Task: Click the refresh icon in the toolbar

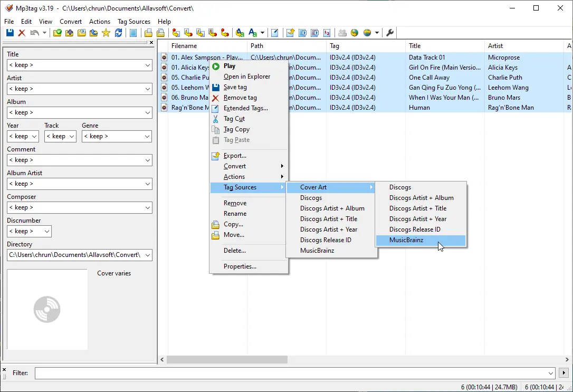Action: click(x=118, y=33)
